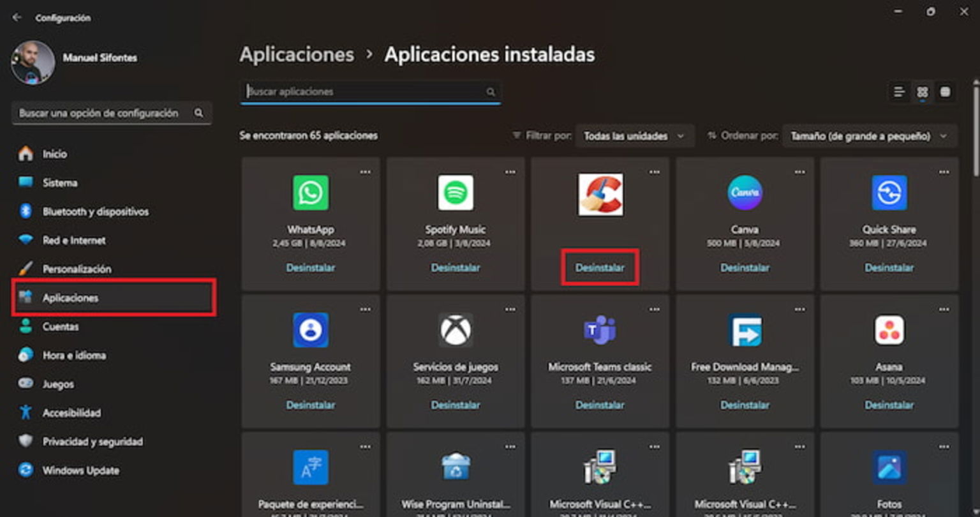Select the CCleaner app icon

click(x=600, y=194)
